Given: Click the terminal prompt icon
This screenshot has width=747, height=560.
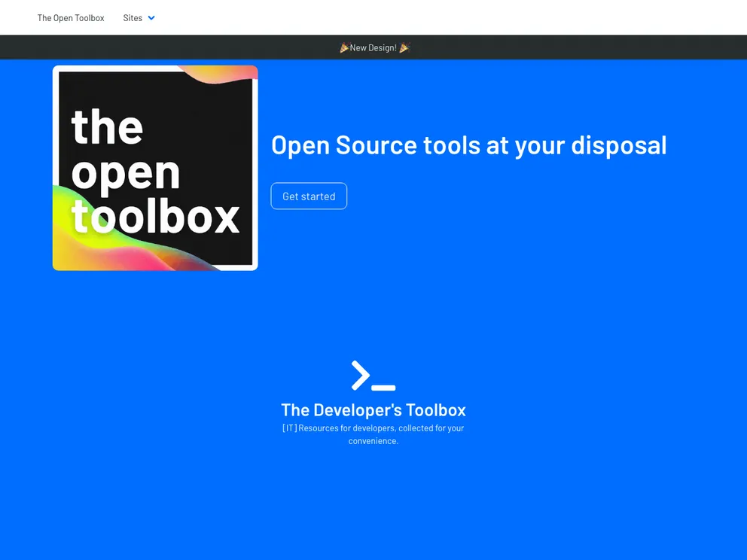Looking at the screenshot, I should 373,376.
